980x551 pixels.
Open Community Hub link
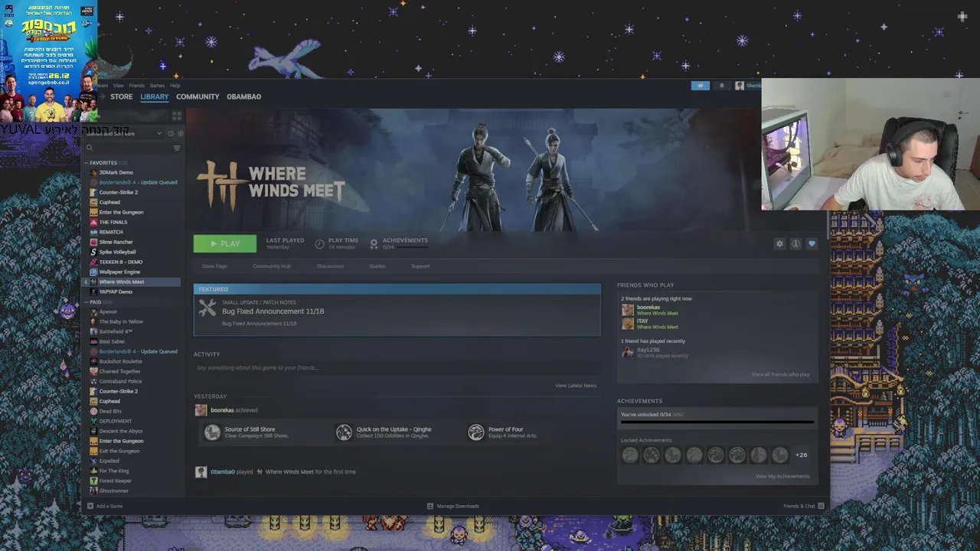point(272,266)
